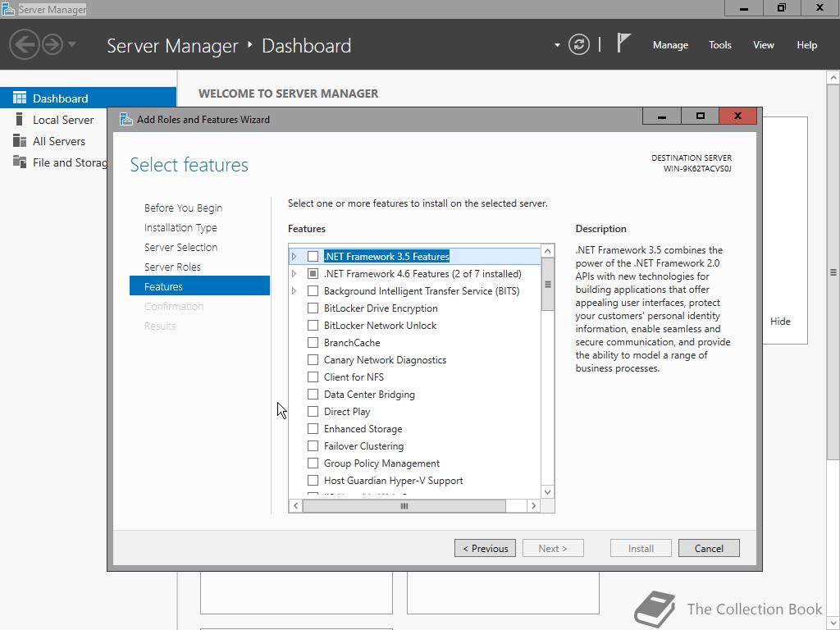The height and width of the screenshot is (630, 840).
Task: Click the Cancel button in wizard
Action: (x=709, y=548)
